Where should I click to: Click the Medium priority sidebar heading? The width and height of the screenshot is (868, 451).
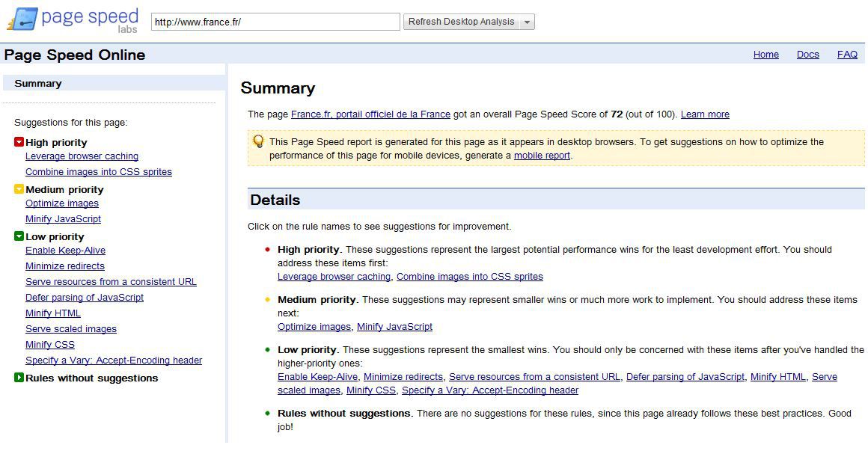[64, 189]
